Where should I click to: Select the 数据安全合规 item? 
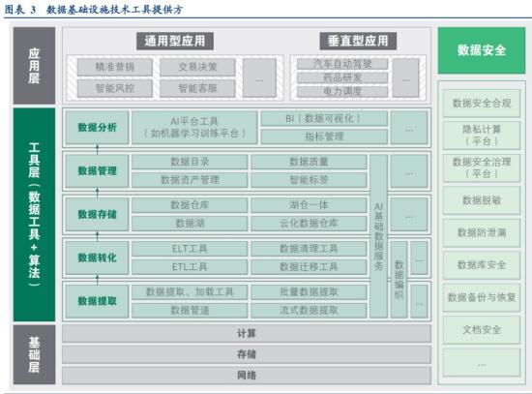pos(482,104)
